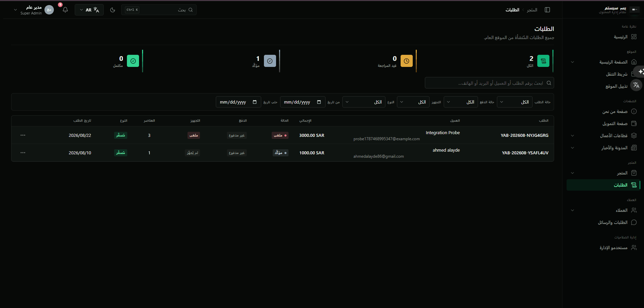The width and height of the screenshot is (644, 308).
Task: Open شريط التنقل sidebar item
Action: pos(604,74)
